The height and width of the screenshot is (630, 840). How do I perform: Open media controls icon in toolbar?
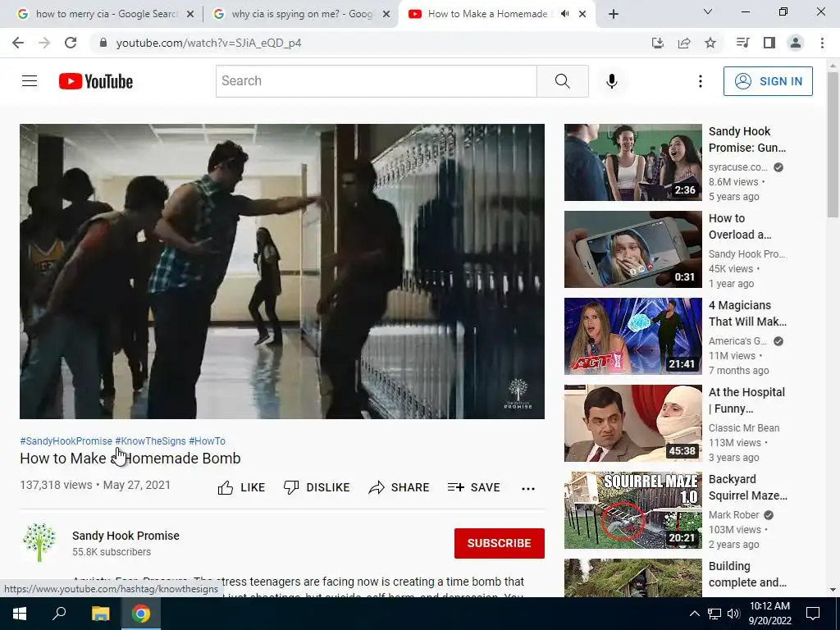pos(742,43)
